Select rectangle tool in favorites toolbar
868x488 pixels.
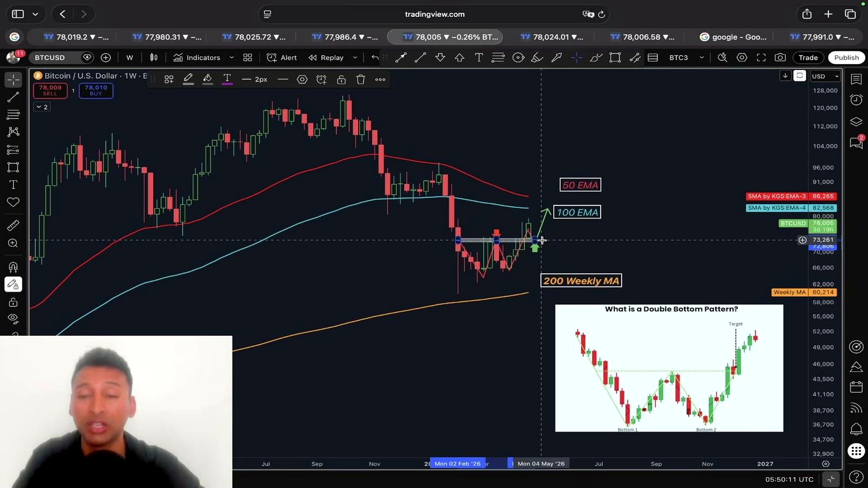coord(615,57)
